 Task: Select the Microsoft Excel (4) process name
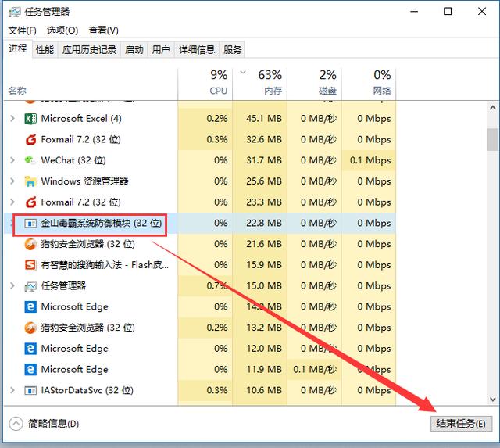point(81,119)
